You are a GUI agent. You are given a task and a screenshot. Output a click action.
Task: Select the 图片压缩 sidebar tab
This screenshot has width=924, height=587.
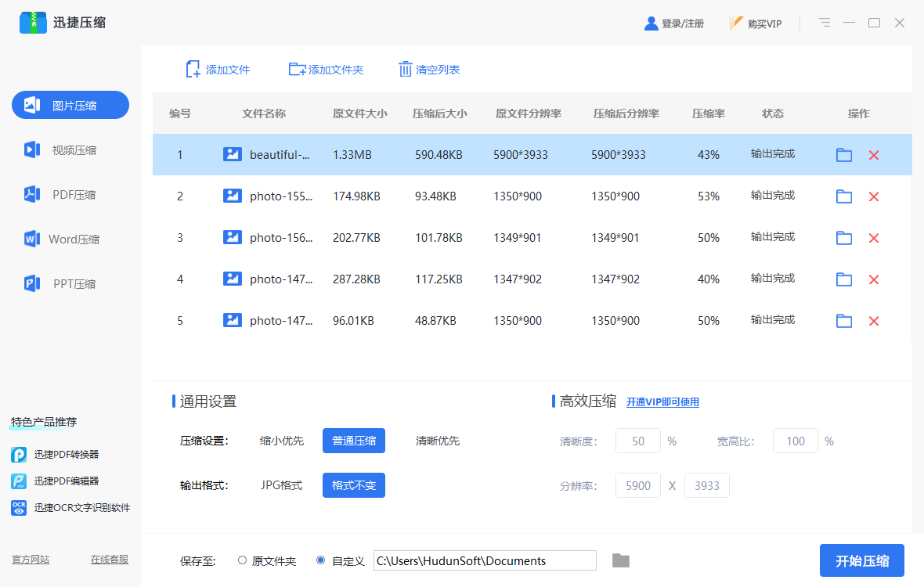point(70,105)
